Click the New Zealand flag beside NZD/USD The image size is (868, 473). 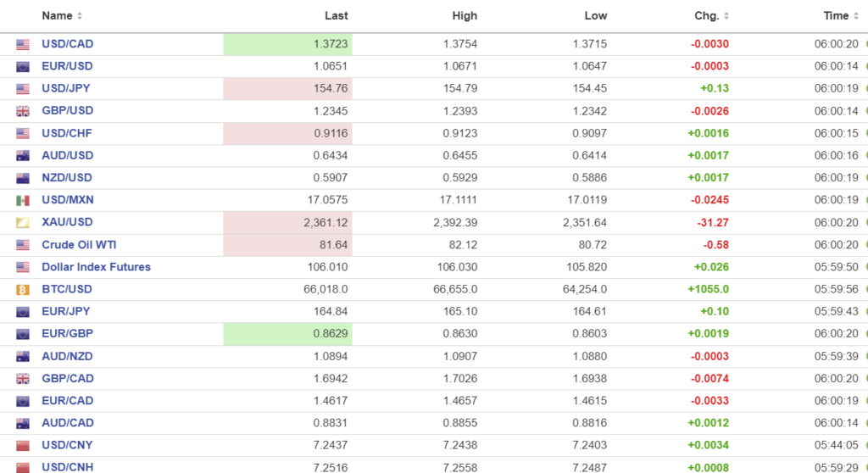click(x=23, y=178)
